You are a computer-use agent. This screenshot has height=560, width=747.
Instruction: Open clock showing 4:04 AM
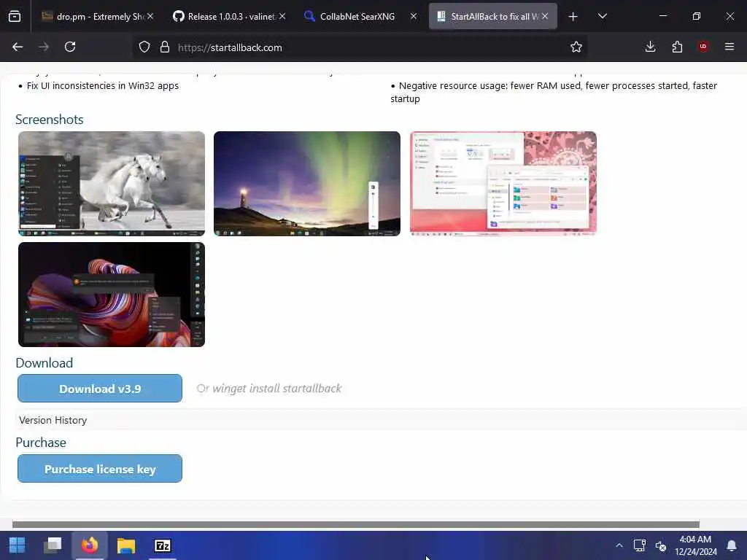[695, 545]
